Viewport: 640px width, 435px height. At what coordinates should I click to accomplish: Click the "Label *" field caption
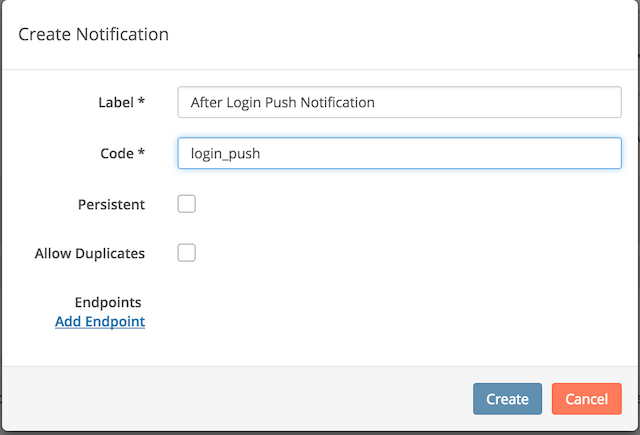(x=115, y=102)
